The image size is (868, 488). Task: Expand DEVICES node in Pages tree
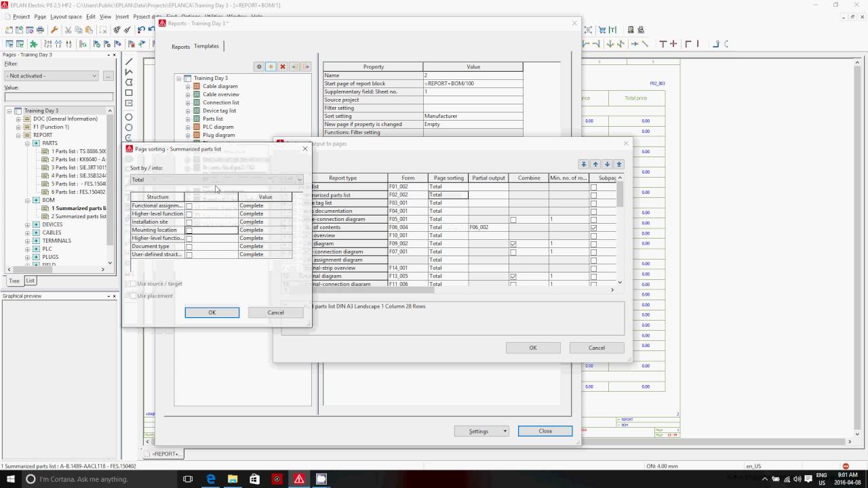tap(27, 225)
